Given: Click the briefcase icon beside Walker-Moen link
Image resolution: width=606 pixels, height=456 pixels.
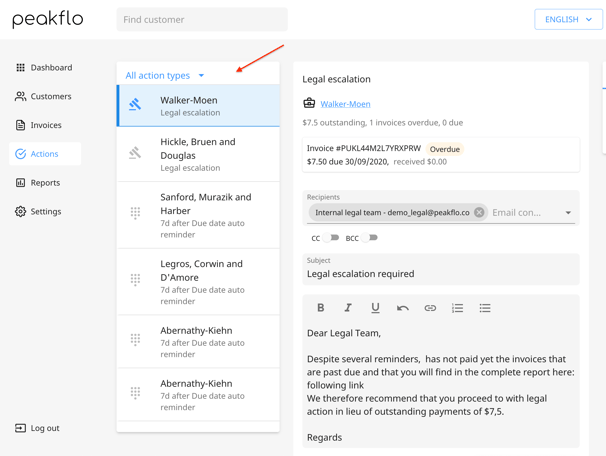Looking at the screenshot, I should [x=309, y=104].
